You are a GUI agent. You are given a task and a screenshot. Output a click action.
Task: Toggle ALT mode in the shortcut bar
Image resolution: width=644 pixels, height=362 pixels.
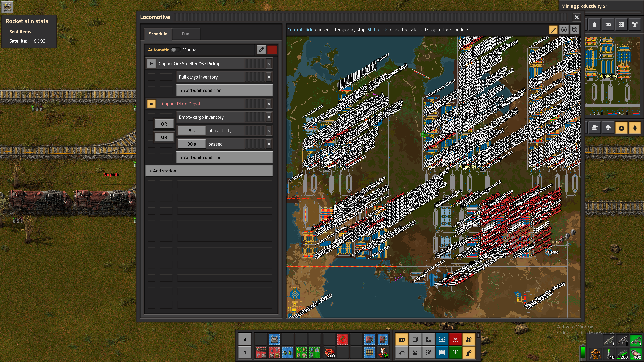click(x=401, y=339)
